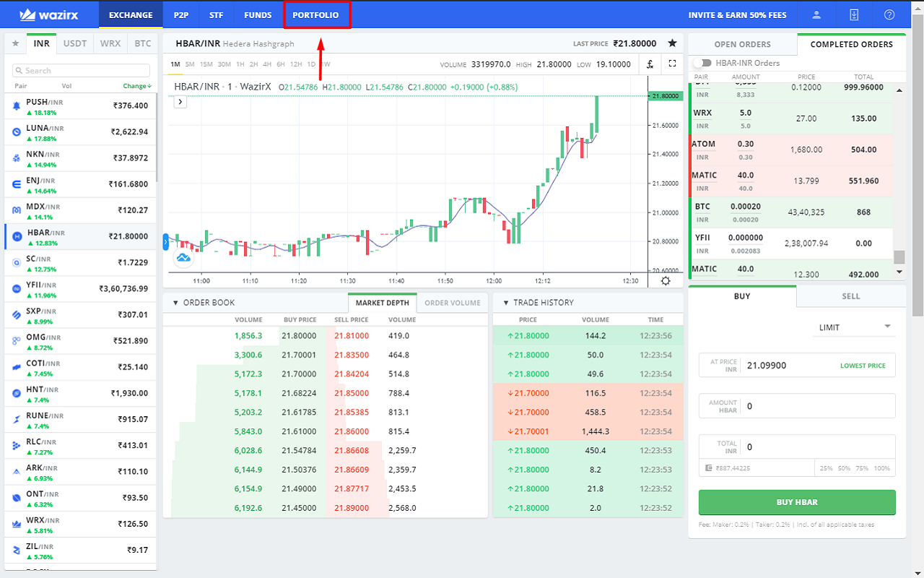Open the LIMIT order type dropdown
This screenshot has width=924, height=578.
tap(855, 327)
